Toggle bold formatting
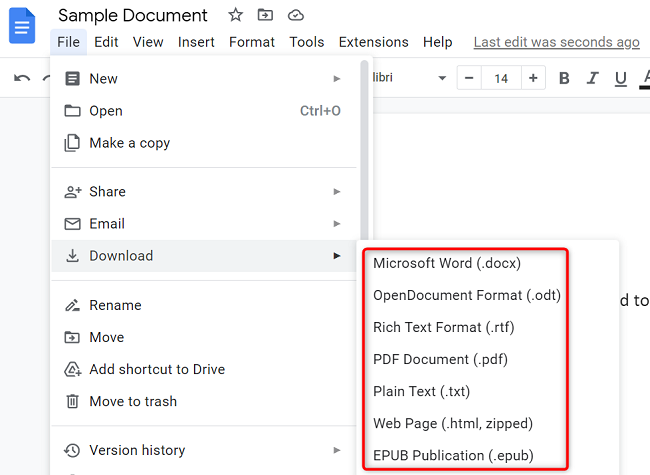 click(x=564, y=78)
